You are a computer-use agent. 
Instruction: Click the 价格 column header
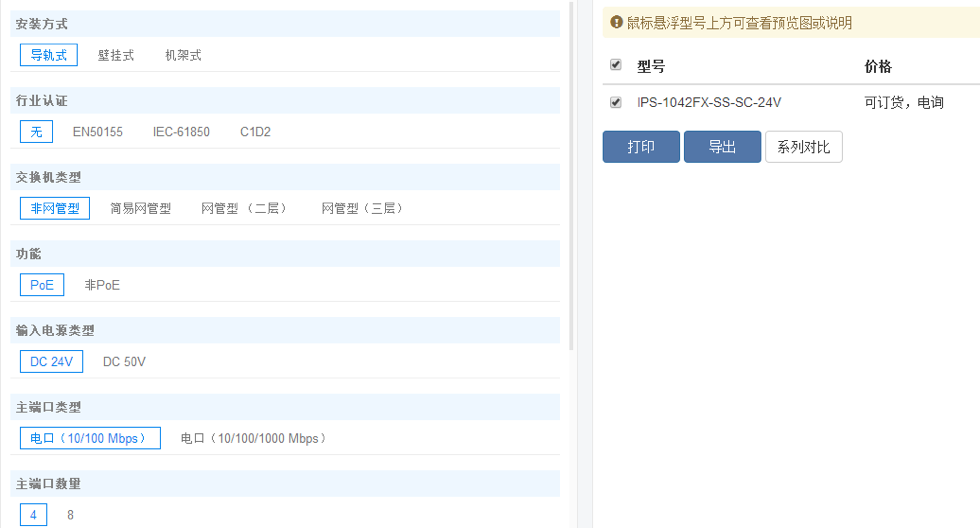click(x=878, y=66)
